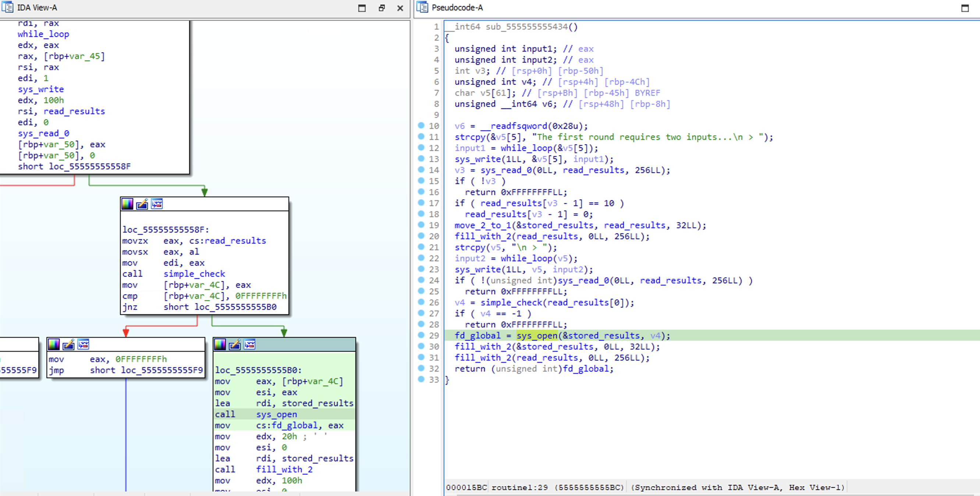Click sys_read_0 call on line 14
This screenshot has width=980, height=496.
pos(505,170)
